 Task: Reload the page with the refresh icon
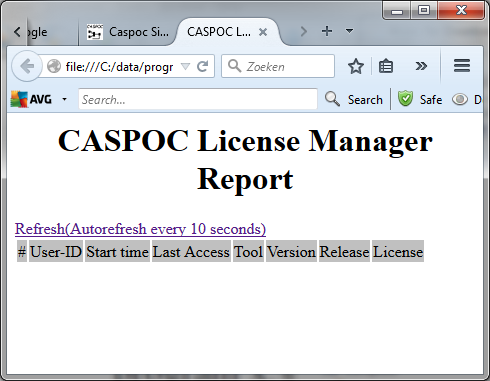(203, 66)
